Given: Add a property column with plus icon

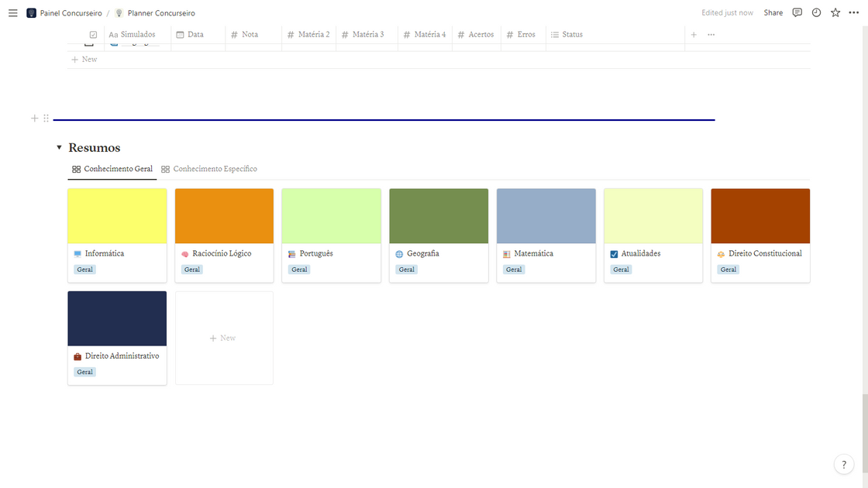Looking at the screenshot, I should coord(694,34).
